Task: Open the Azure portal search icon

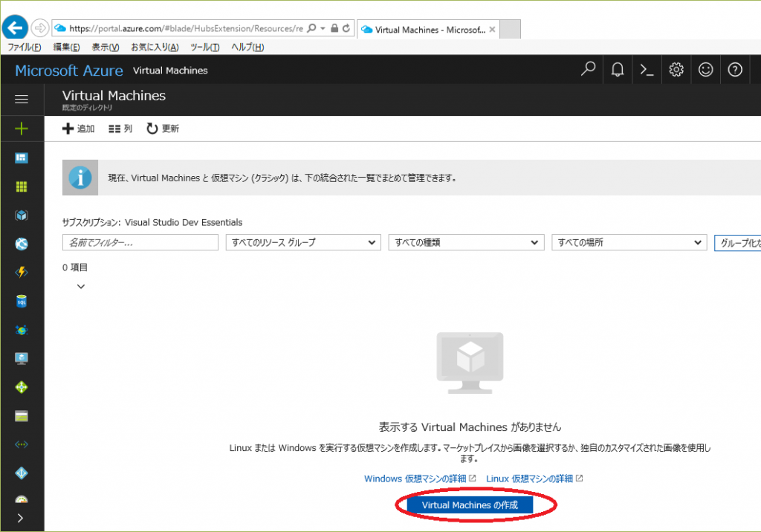Action: tap(588, 69)
